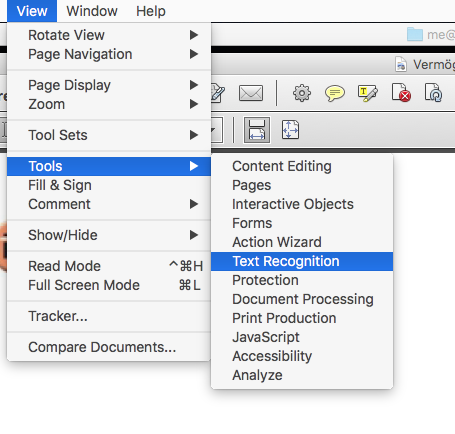Open the Help menu in menu bar
This screenshot has height=434, width=455.
pos(151,11)
